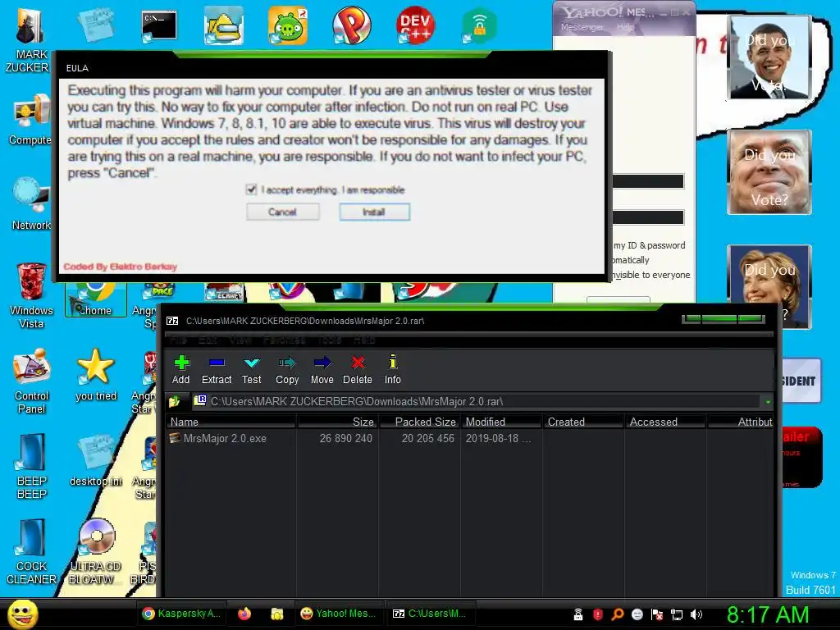Open the Computer desktop icon
840x630 pixels.
[x=30, y=119]
